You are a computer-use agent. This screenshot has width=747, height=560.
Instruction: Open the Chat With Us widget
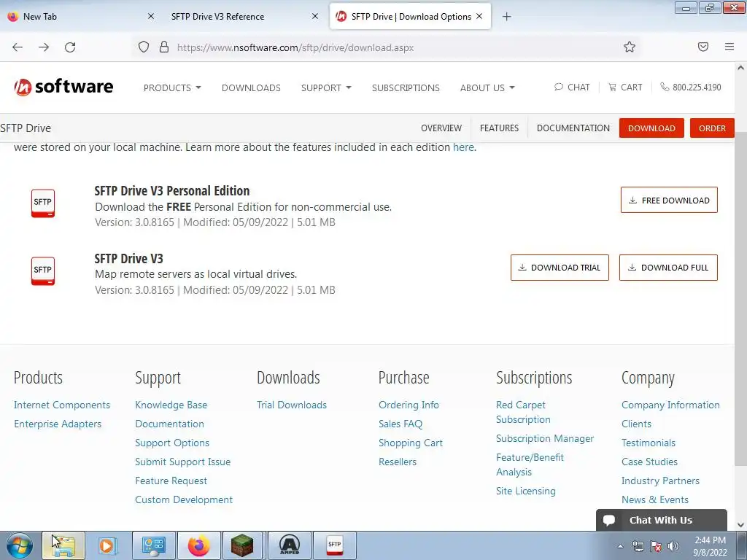click(661, 520)
